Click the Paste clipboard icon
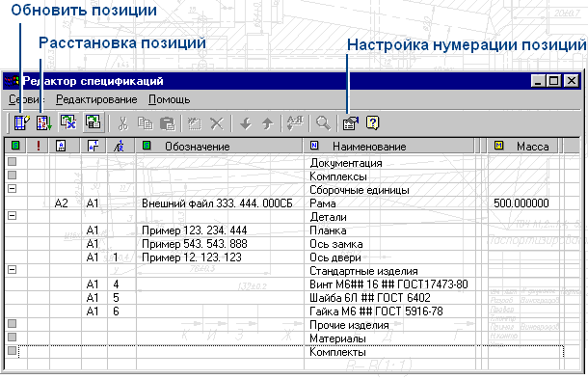 pyautogui.click(x=168, y=123)
